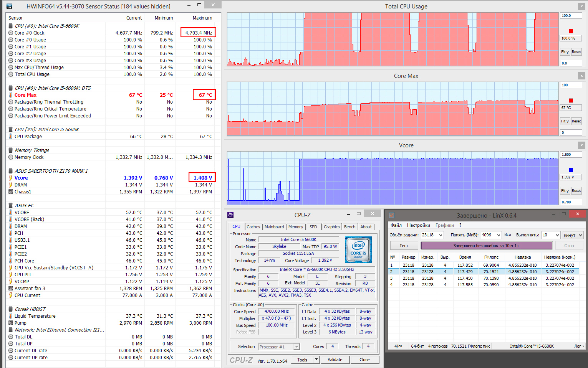Click the icon beside Total DL
The height and width of the screenshot is (368, 588).
pyautogui.click(x=11, y=337)
